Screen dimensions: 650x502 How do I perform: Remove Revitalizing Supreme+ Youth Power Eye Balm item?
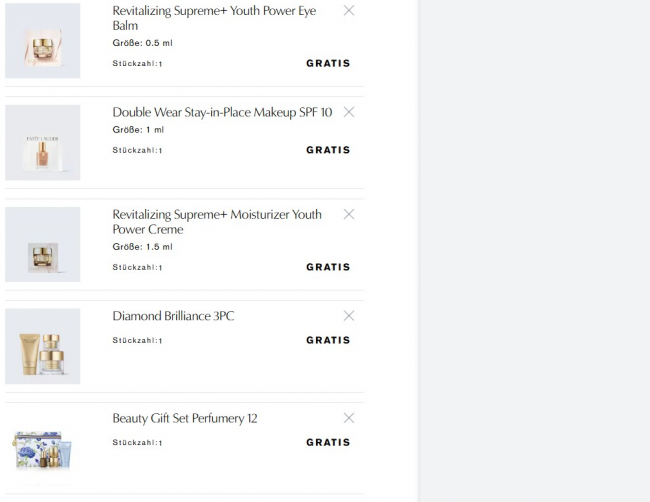tap(349, 10)
